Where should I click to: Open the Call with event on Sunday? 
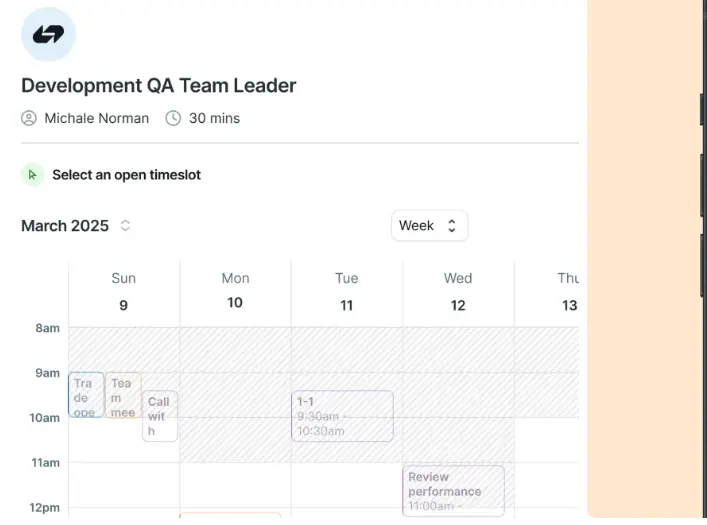point(159,416)
